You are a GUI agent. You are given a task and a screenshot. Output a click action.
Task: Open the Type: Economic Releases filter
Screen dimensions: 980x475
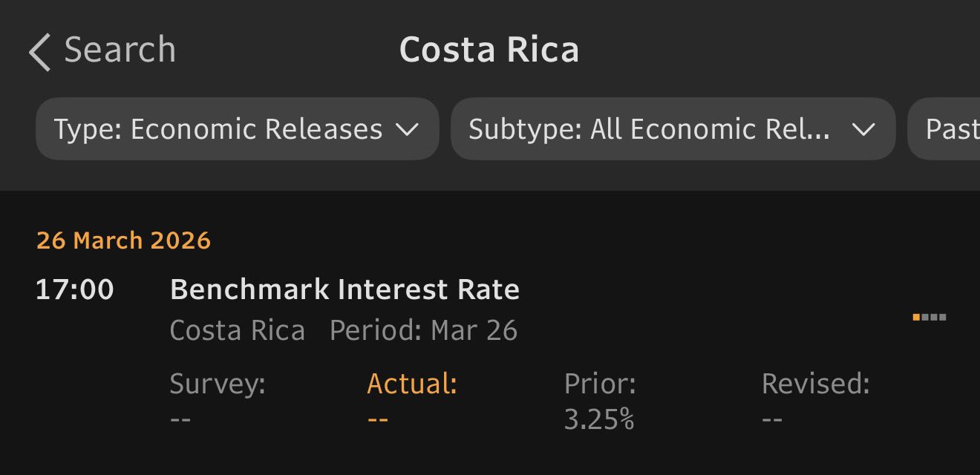click(218, 130)
